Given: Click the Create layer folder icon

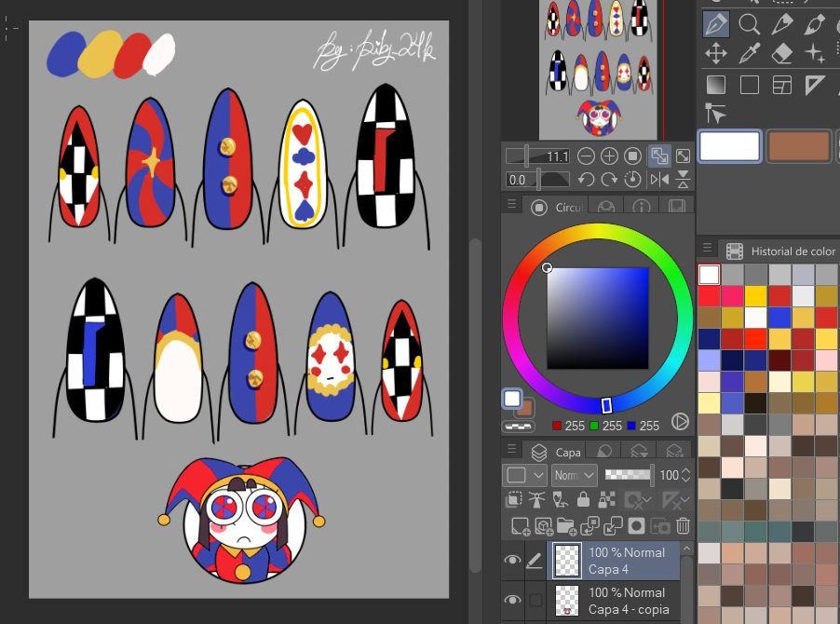Looking at the screenshot, I should (565, 525).
